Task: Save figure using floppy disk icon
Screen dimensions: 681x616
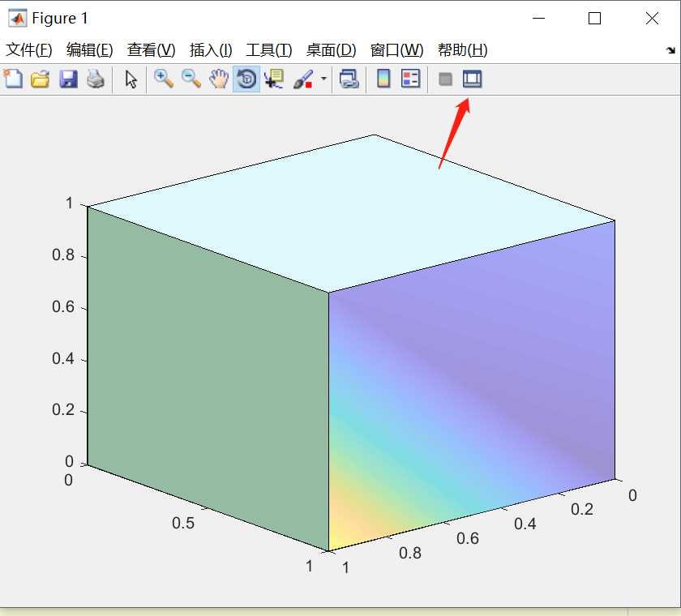Action: click(68, 79)
